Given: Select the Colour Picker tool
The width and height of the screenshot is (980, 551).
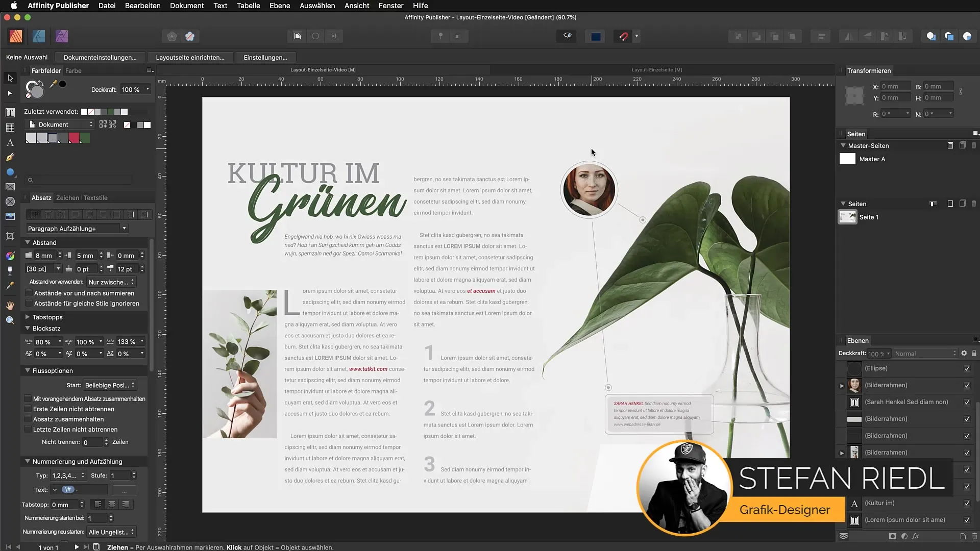Looking at the screenshot, I should 10,286.
